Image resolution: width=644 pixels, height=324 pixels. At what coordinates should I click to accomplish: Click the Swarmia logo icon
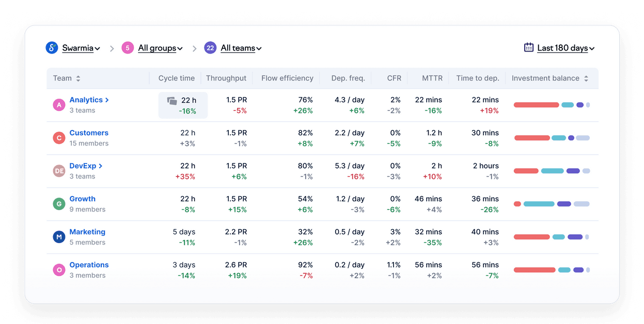[x=52, y=48]
